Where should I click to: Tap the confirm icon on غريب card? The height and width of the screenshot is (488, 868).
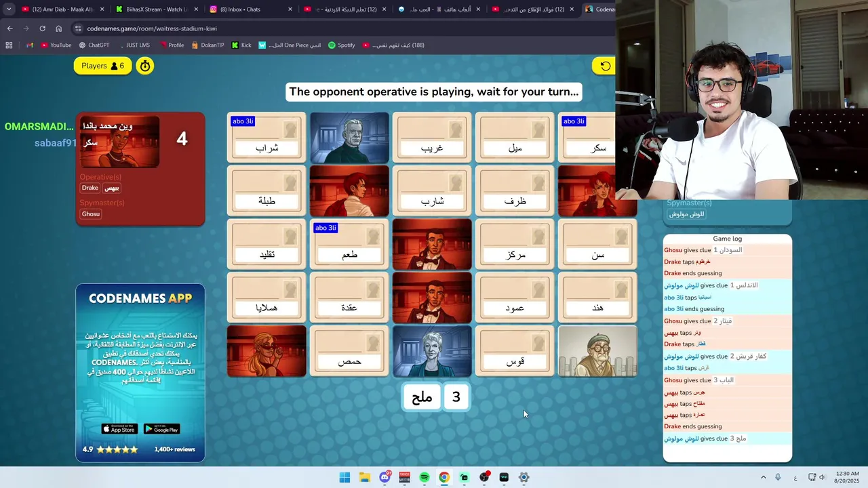(x=456, y=129)
